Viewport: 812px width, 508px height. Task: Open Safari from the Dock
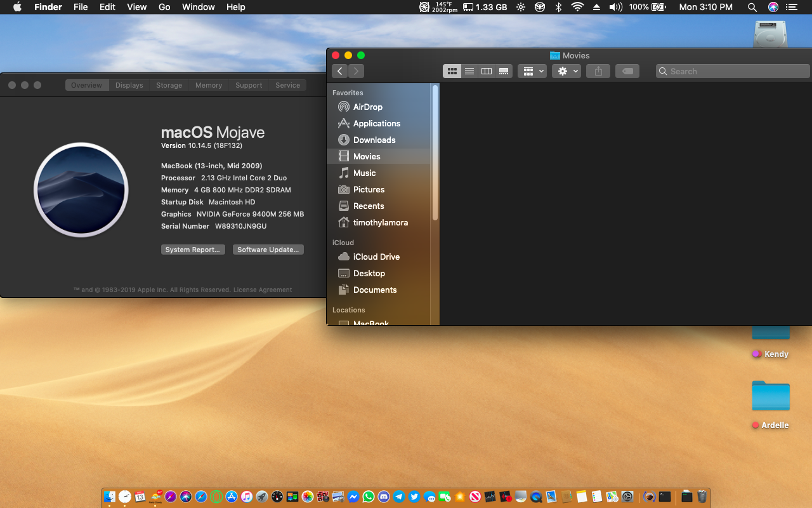pyautogui.click(x=201, y=497)
